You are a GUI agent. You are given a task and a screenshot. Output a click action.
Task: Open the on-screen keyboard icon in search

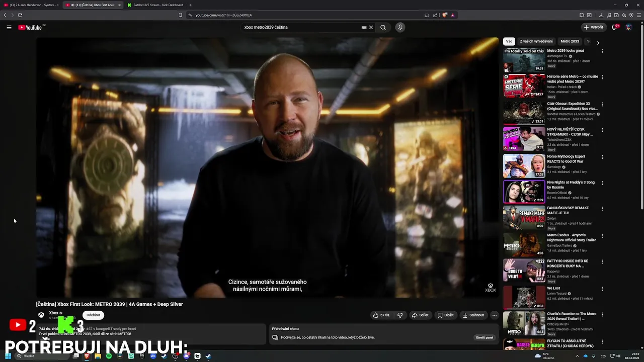click(x=364, y=27)
